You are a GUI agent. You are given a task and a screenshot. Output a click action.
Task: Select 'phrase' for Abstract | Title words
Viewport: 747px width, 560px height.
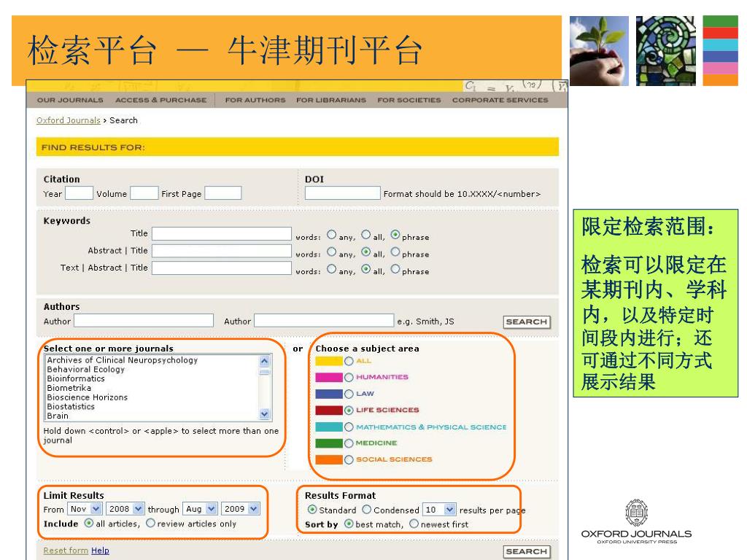(395, 252)
